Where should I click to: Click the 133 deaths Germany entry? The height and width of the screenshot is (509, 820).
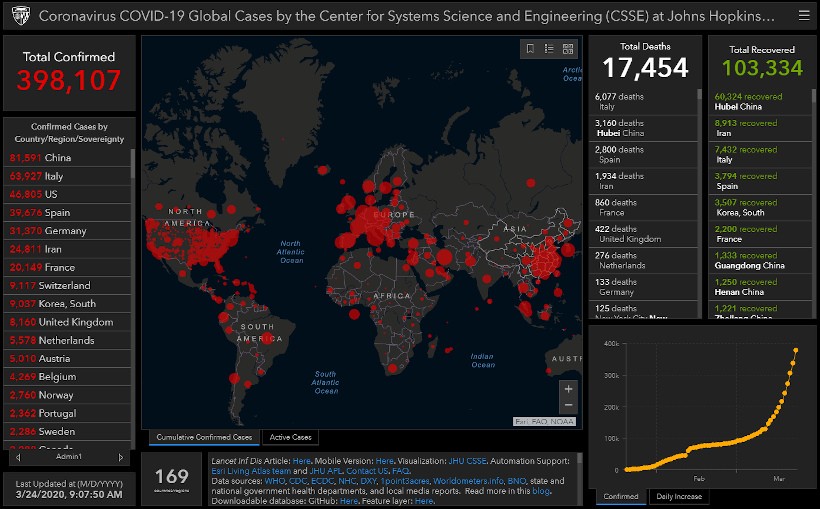(x=643, y=287)
